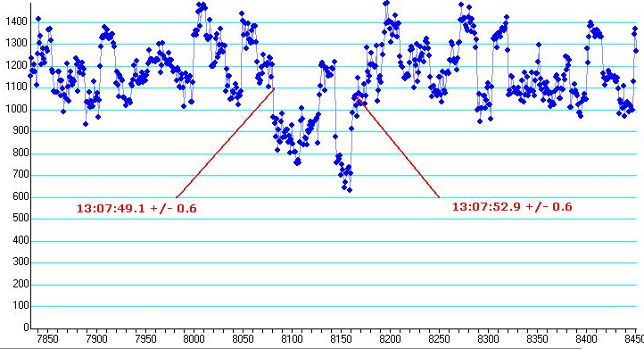Image resolution: width=644 pixels, height=349 pixels.
Task: Click the top end of left red line
Action: (274, 88)
